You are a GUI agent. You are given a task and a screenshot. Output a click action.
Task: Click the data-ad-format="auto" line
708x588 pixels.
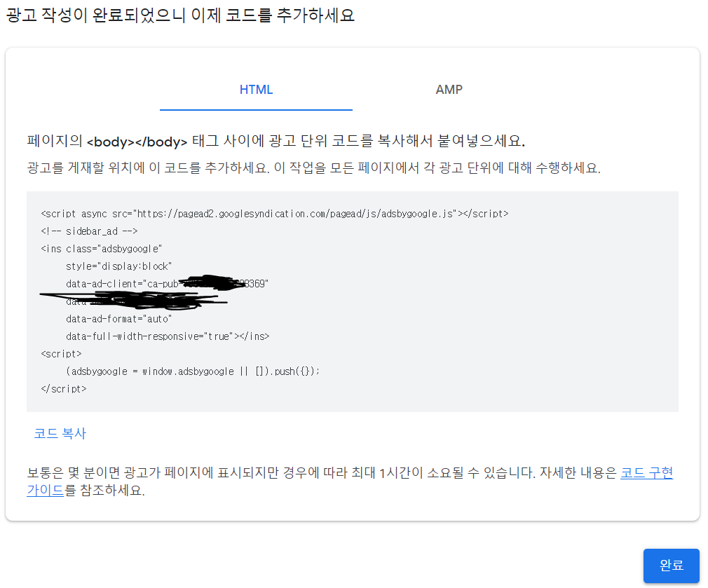pos(118,319)
